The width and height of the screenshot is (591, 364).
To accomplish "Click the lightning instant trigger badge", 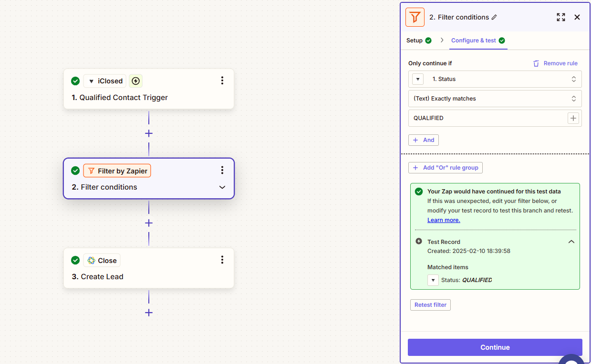I will point(135,81).
